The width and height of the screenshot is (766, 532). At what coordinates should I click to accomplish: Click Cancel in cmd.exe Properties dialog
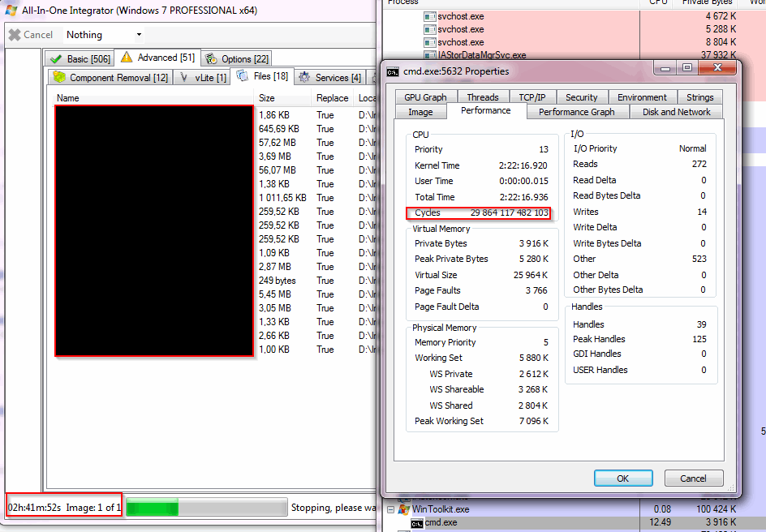pos(693,478)
